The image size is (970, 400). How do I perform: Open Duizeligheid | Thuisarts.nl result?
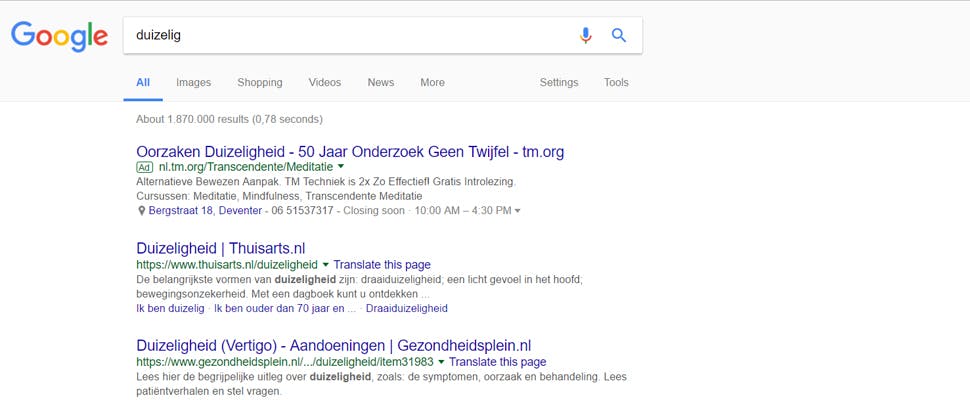coord(221,249)
